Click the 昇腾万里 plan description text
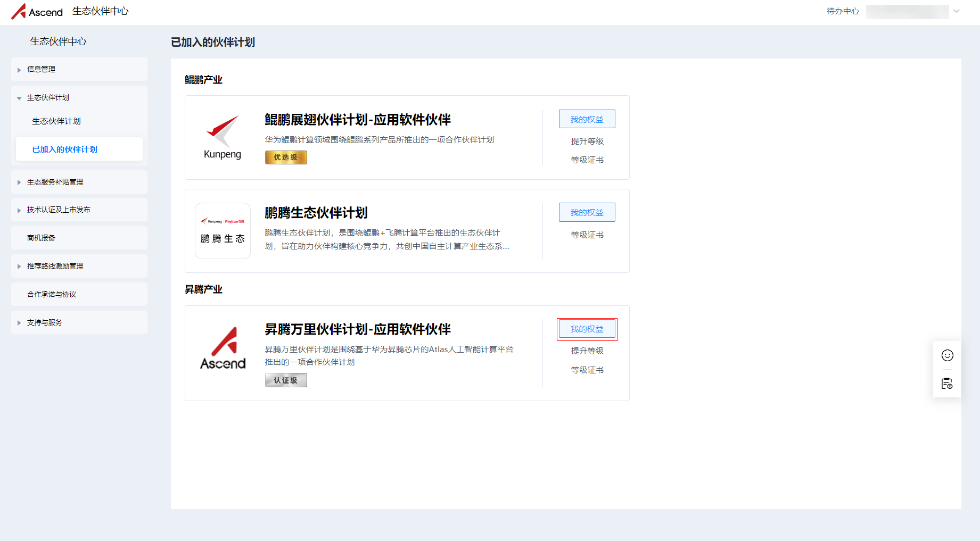The width and height of the screenshot is (980, 541). pos(389,355)
